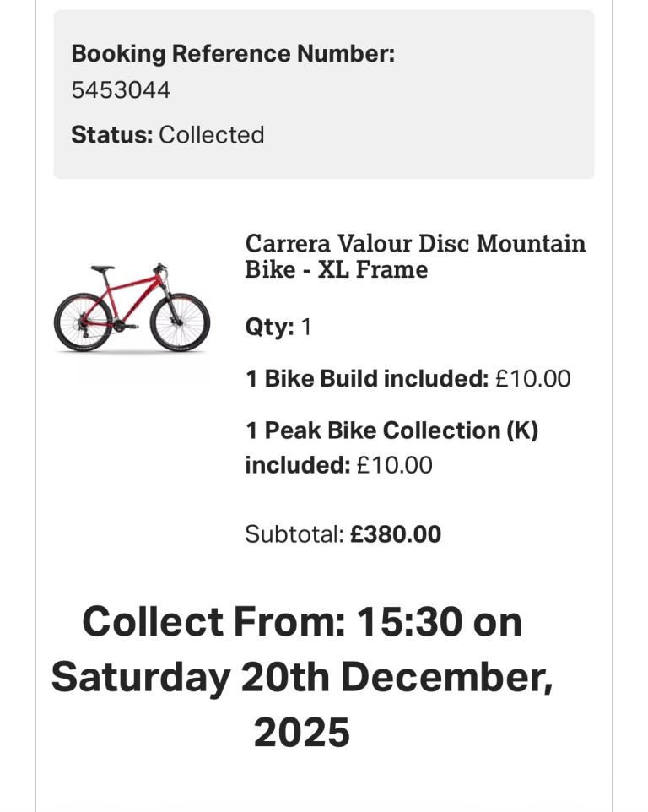Click the 1 Bike Build included text
This screenshot has height=812, width=648.
[367, 379]
